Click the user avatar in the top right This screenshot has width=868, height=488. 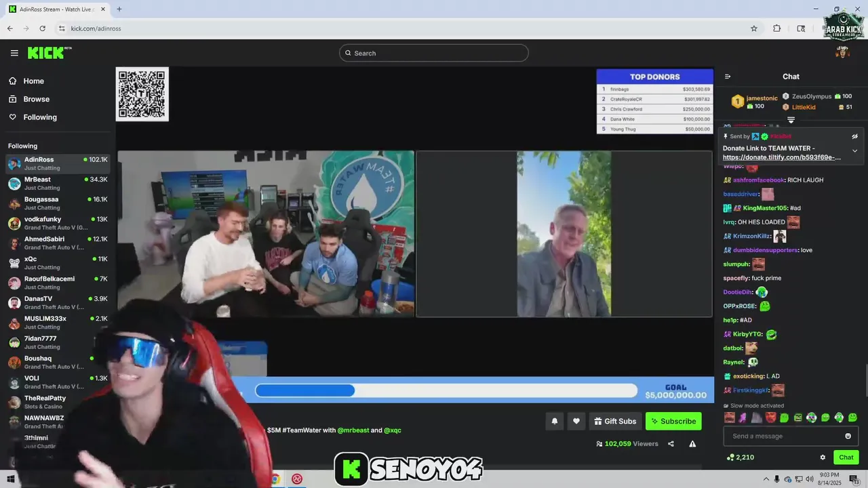[x=843, y=52]
